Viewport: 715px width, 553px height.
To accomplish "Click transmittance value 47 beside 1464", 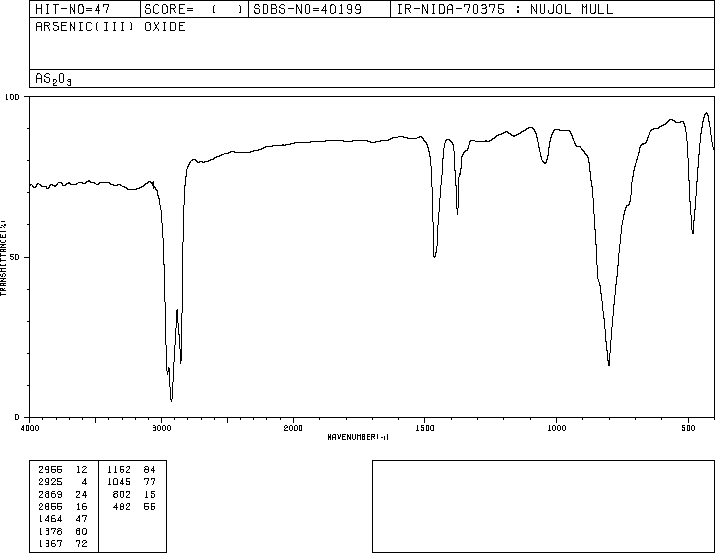I will pyautogui.click(x=81, y=519).
